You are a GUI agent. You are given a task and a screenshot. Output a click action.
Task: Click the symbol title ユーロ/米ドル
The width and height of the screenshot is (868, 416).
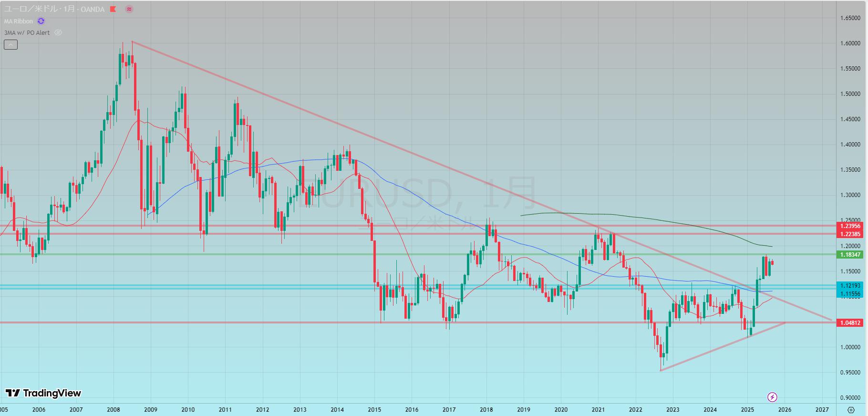(31, 9)
